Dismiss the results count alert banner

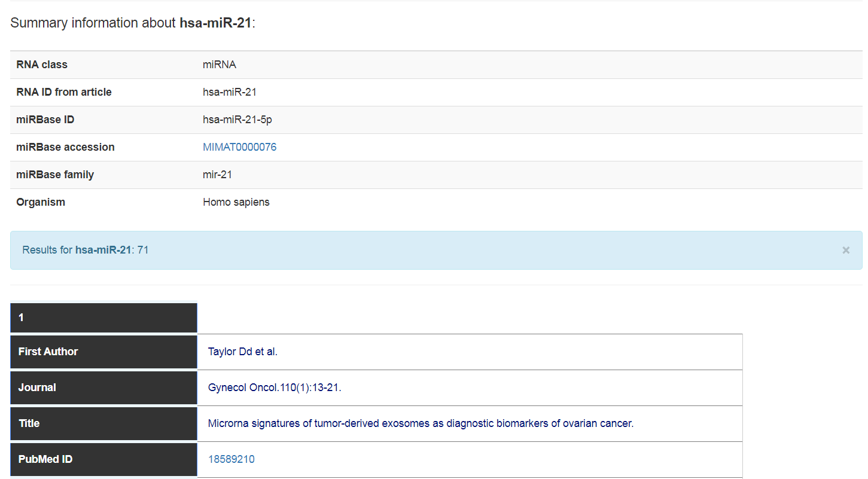tap(845, 251)
